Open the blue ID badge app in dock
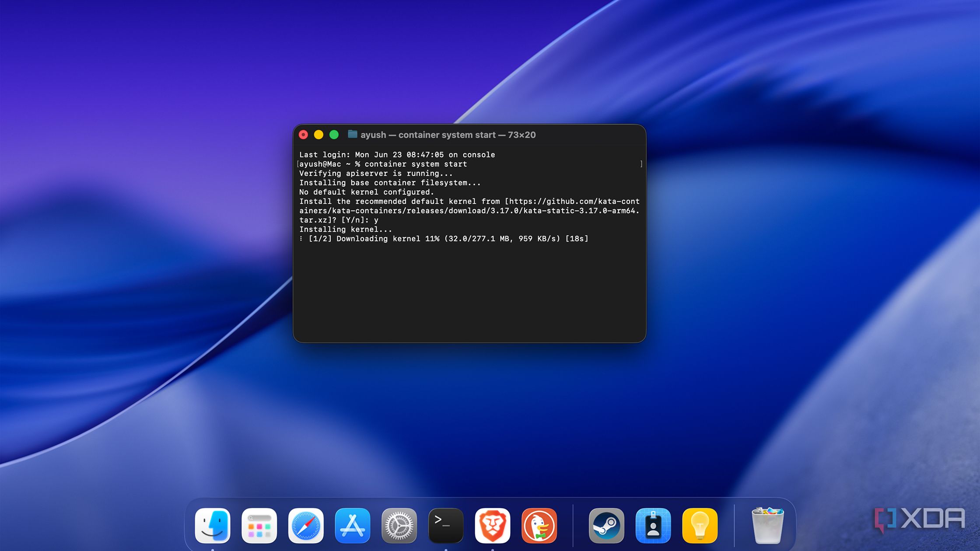The width and height of the screenshot is (980, 551). (x=653, y=525)
